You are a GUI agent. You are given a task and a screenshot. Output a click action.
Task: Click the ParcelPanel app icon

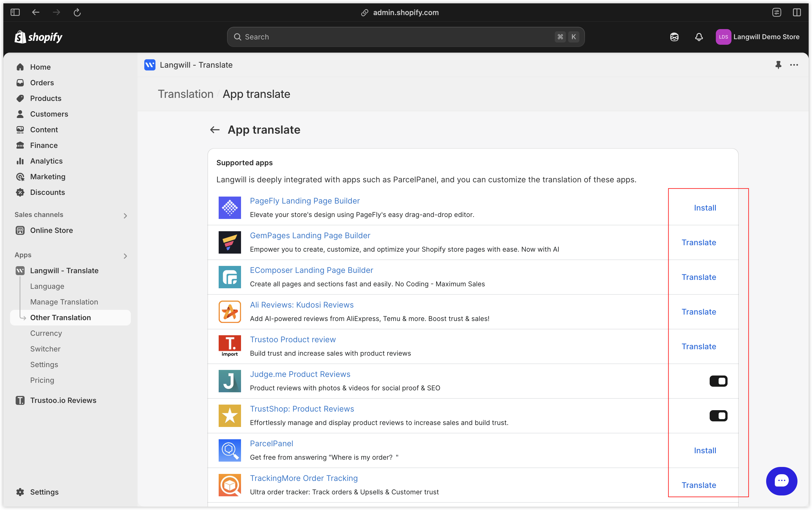point(230,450)
